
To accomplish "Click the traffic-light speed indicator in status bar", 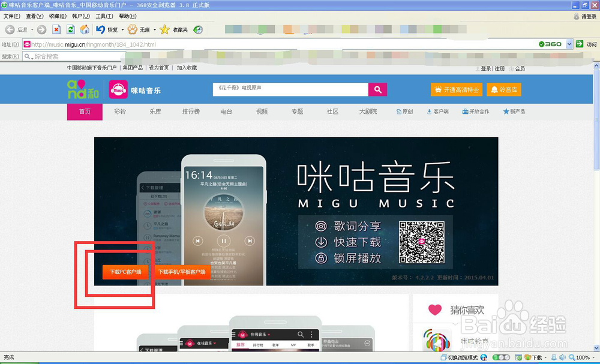I will [x=501, y=357].
